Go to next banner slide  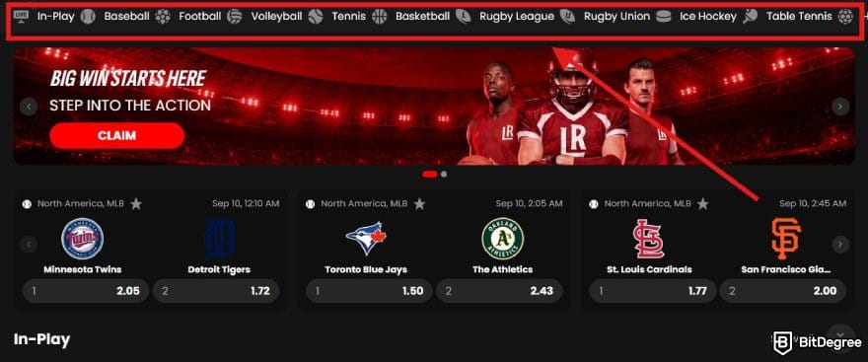click(840, 107)
